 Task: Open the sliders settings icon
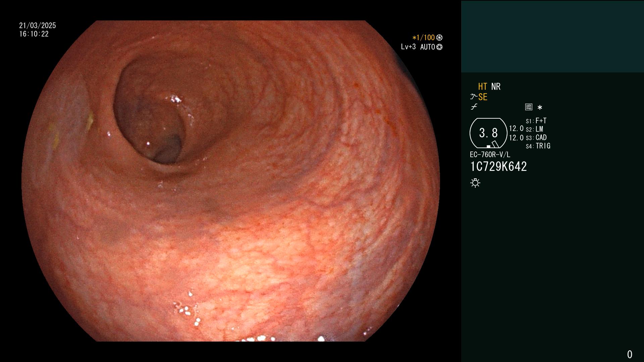coord(529,107)
